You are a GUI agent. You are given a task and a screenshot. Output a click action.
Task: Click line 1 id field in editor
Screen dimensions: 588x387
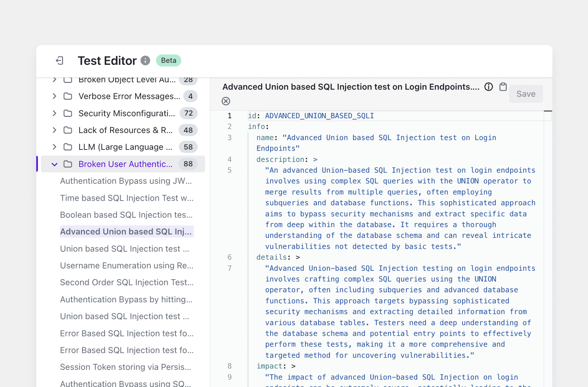[311, 116]
